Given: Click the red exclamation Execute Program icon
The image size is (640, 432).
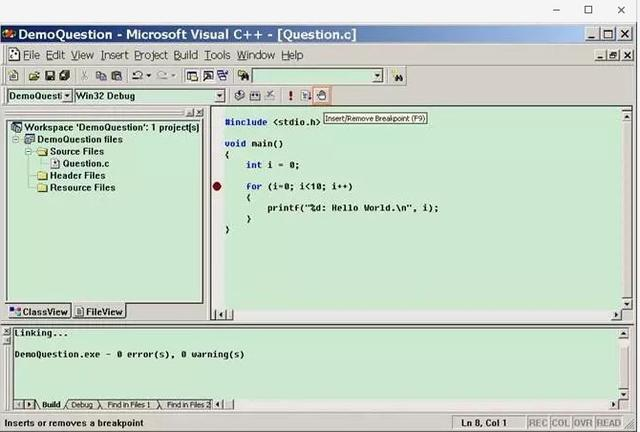Looking at the screenshot, I should click(x=290, y=96).
